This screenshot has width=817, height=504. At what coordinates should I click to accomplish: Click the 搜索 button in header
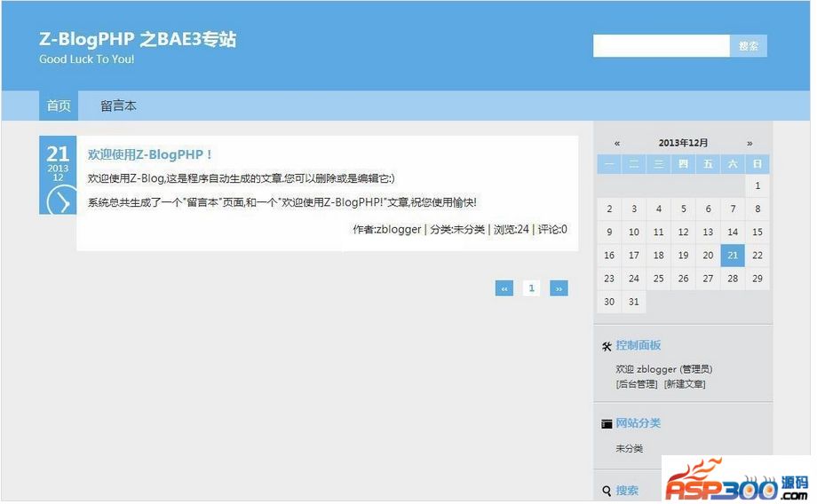(749, 46)
